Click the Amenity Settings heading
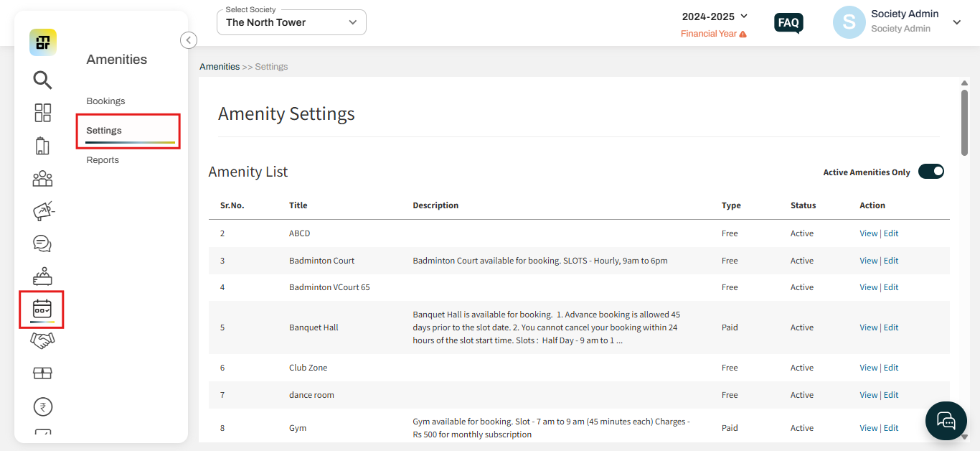The height and width of the screenshot is (451, 980). click(x=286, y=113)
